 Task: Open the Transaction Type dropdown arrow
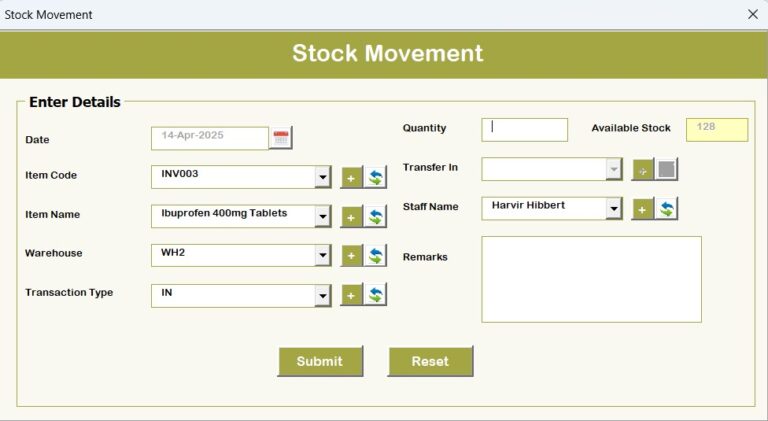pyautogui.click(x=323, y=296)
